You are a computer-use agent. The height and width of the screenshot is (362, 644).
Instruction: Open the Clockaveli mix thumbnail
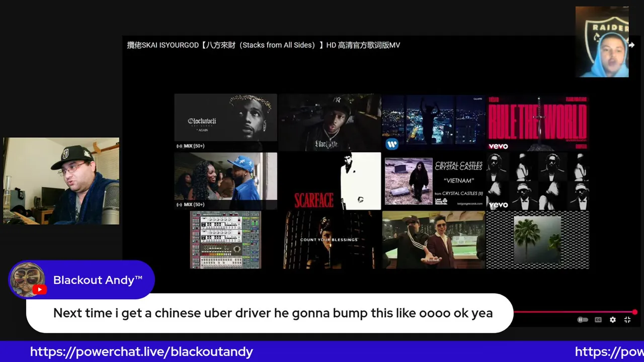225,122
